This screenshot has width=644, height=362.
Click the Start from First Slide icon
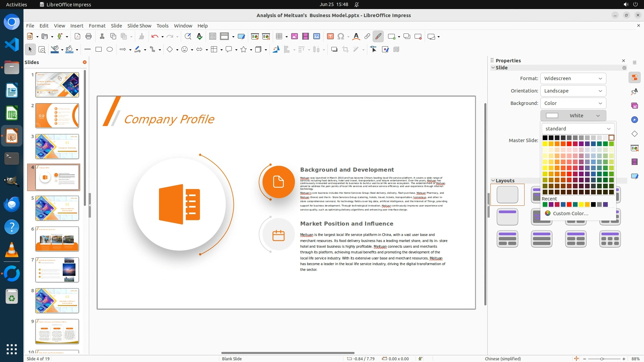click(x=255, y=37)
